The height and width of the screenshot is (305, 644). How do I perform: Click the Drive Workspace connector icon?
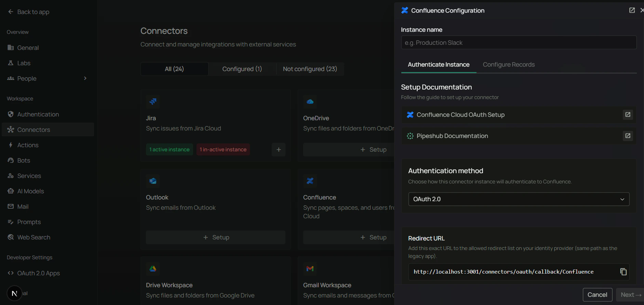click(x=153, y=268)
